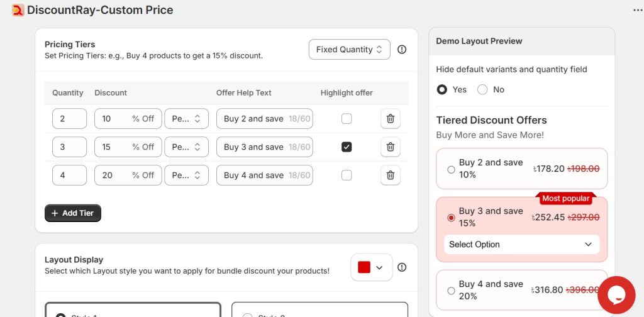Select the Buy 4 and save 20% offer

[x=451, y=291]
